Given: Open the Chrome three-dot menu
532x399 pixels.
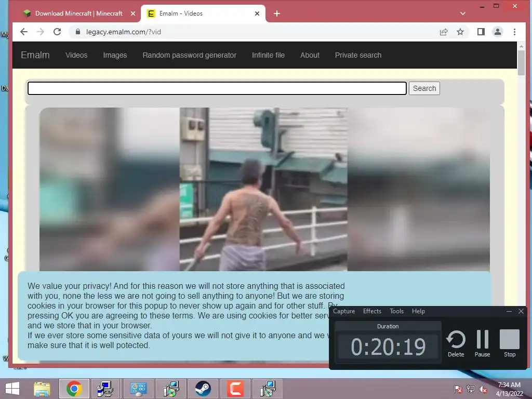Looking at the screenshot, I should (x=514, y=32).
